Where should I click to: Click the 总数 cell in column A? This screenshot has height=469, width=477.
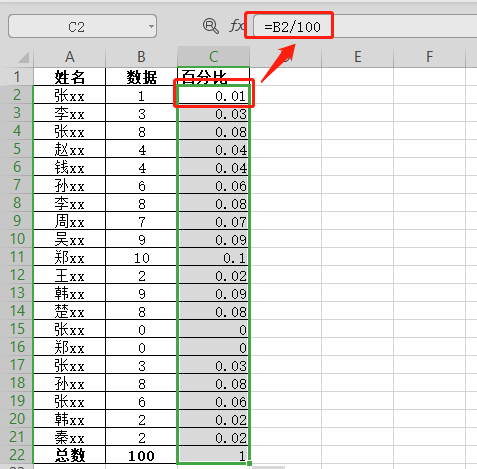click(69, 455)
